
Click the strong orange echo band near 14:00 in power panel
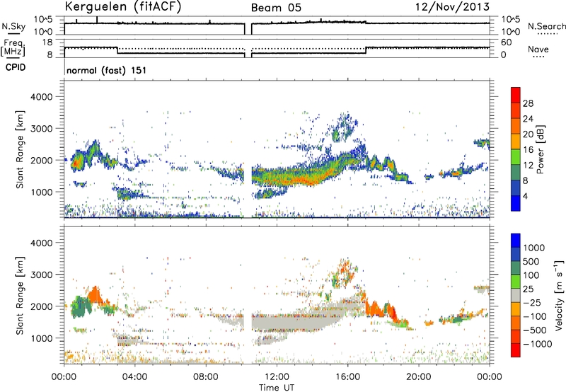305,179
